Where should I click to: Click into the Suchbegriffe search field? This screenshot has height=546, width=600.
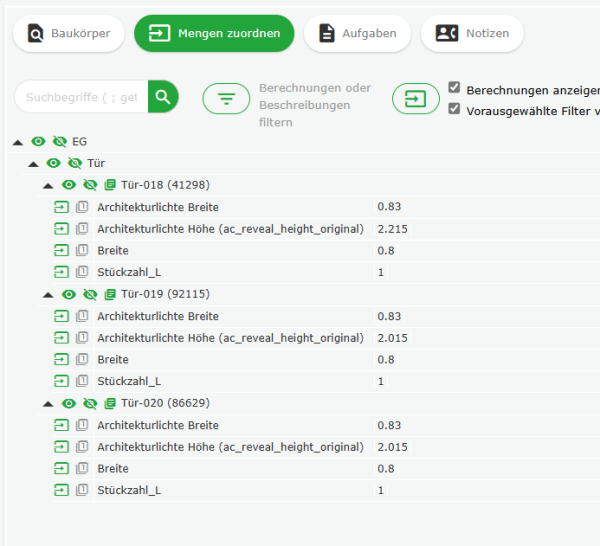click(x=81, y=97)
